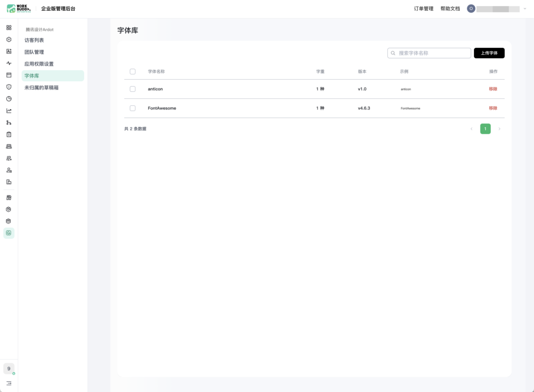This screenshot has height=392, width=534.
Task: Click the AI image icon in sidebar
Action: pyautogui.click(x=9, y=51)
